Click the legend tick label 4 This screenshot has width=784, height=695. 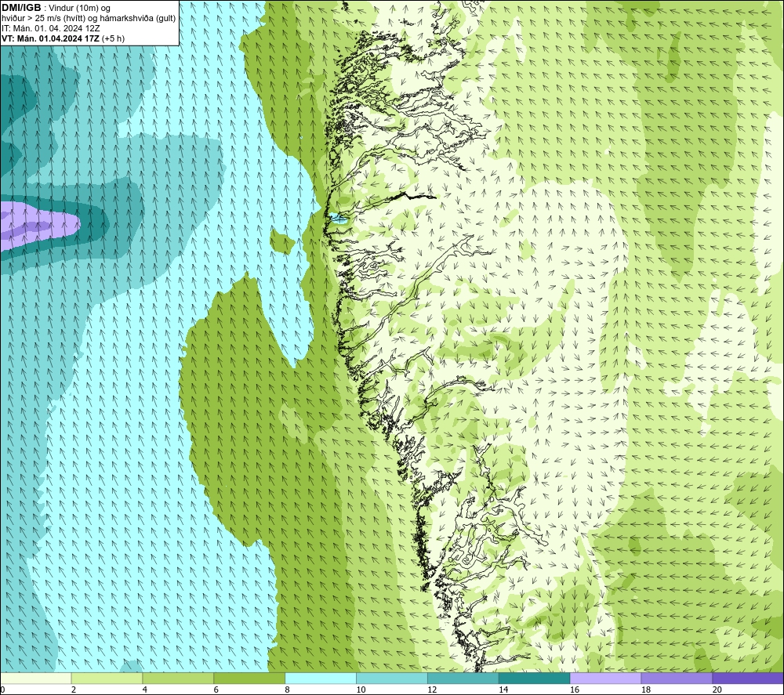[x=145, y=690]
